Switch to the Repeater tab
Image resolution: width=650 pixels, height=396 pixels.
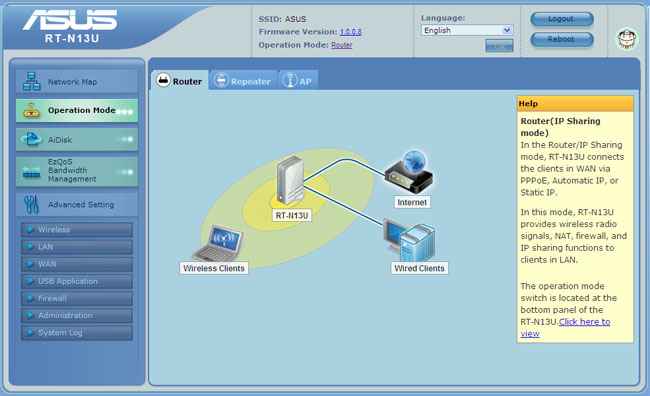[243, 80]
